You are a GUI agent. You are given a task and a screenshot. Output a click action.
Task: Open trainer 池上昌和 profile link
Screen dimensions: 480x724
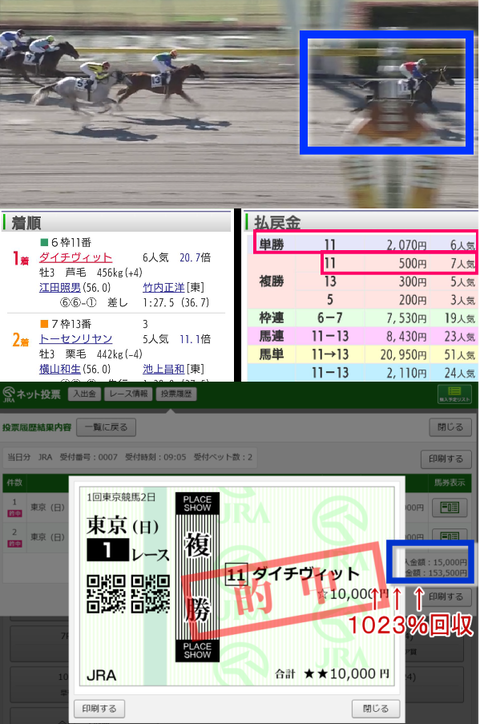[x=163, y=369]
